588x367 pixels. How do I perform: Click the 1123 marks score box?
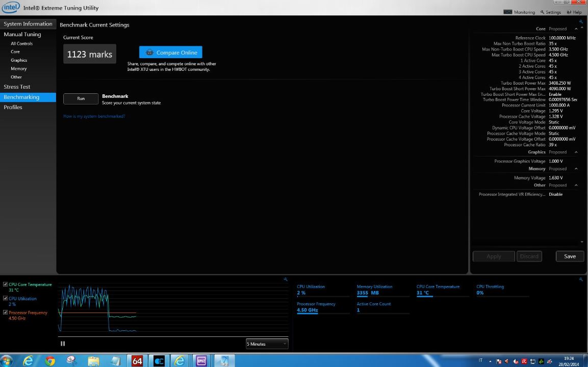point(90,54)
